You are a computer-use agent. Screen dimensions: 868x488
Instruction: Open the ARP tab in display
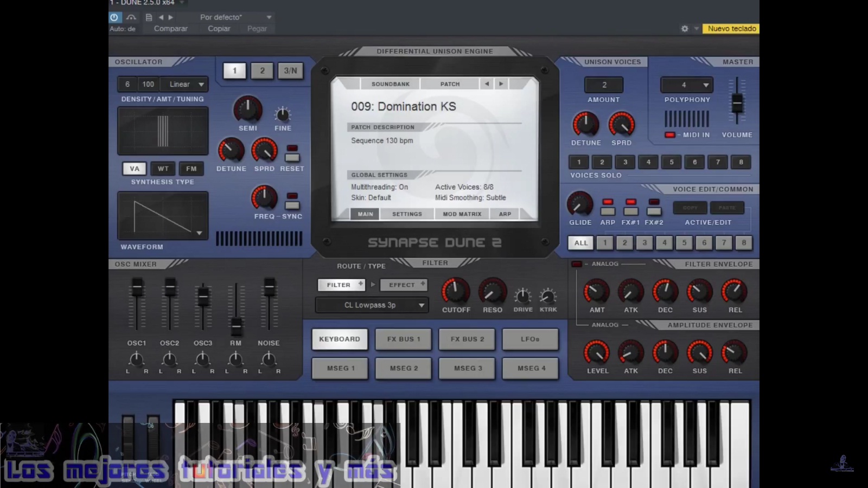tap(505, 214)
